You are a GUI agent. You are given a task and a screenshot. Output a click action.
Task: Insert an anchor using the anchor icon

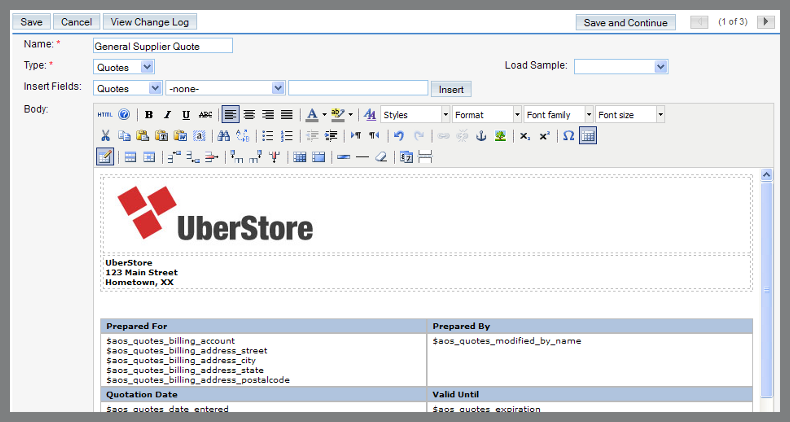[481, 136]
